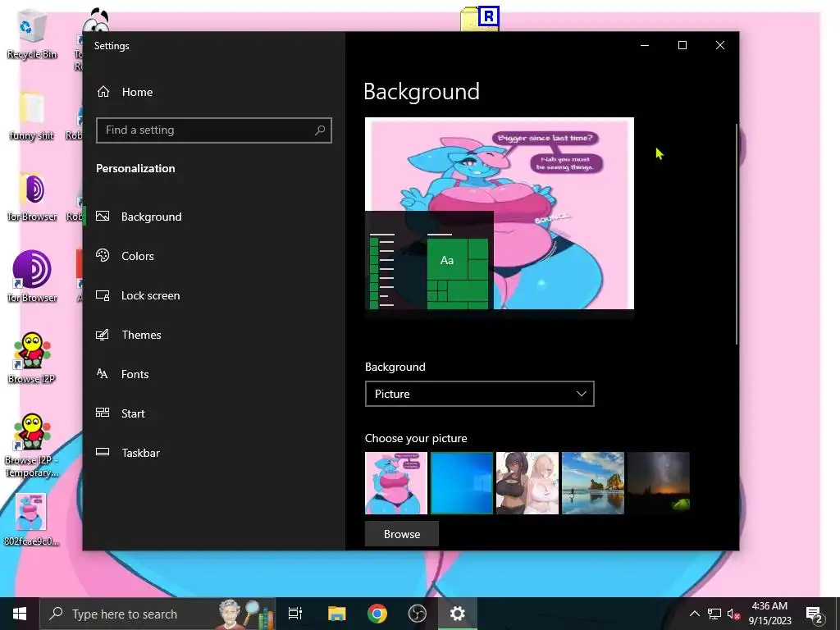Choose the night sky tent thumbnail
Image resolution: width=840 pixels, height=630 pixels.
pos(659,483)
